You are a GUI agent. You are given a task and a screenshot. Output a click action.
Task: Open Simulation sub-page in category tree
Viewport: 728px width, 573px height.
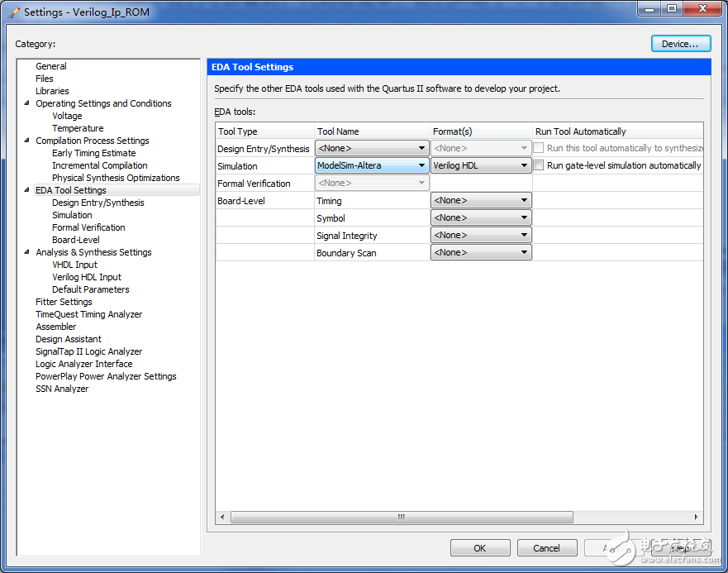click(x=72, y=215)
